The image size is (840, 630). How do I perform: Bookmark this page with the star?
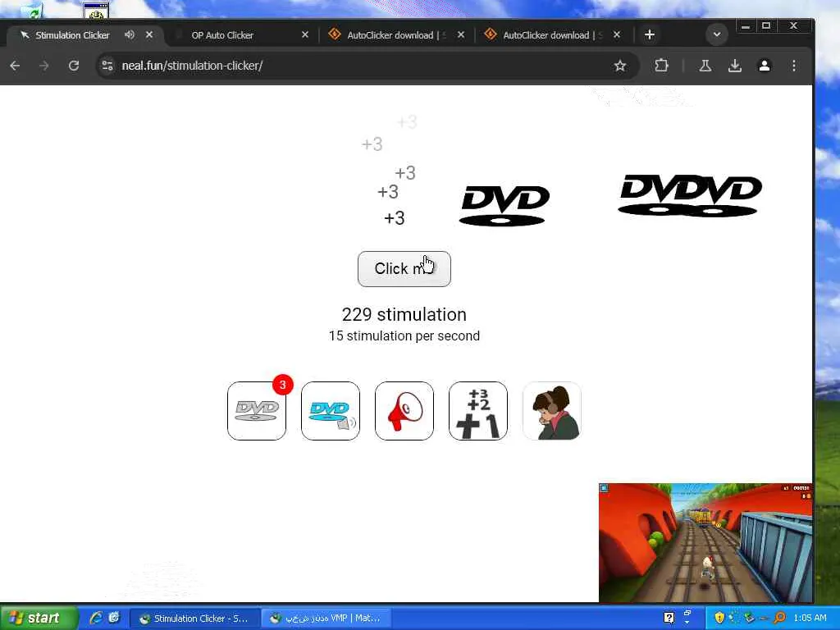pyautogui.click(x=620, y=66)
